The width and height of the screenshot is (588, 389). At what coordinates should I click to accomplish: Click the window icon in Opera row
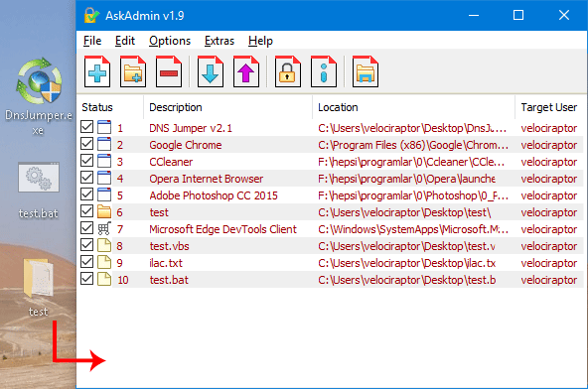coord(104,178)
